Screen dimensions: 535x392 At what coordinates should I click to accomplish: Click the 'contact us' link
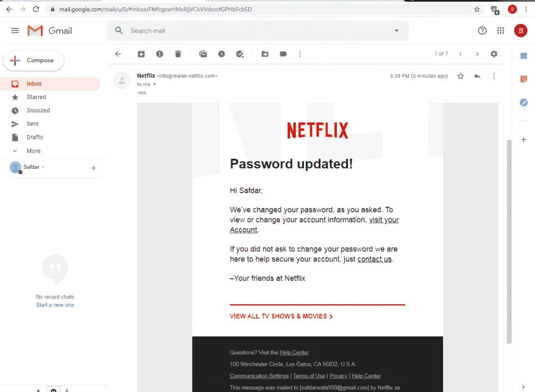pyautogui.click(x=374, y=259)
